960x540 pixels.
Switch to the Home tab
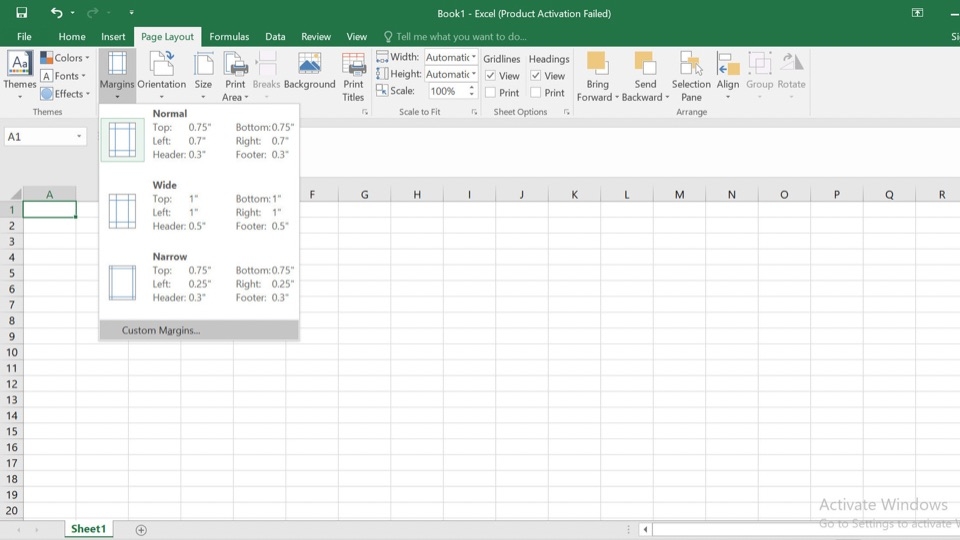[x=72, y=37]
